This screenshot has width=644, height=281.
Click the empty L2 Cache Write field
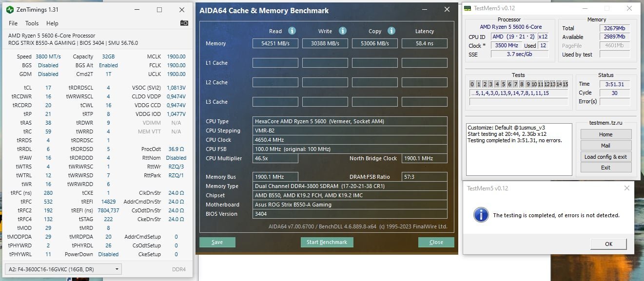[x=325, y=82]
